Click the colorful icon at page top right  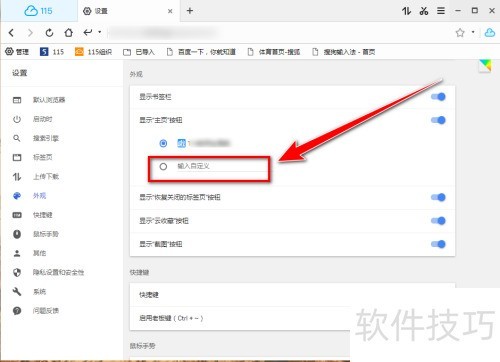485,66
